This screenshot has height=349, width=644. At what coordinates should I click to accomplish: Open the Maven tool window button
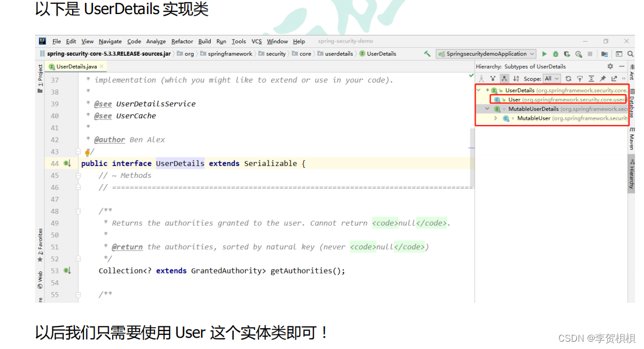click(x=632, y=139)
